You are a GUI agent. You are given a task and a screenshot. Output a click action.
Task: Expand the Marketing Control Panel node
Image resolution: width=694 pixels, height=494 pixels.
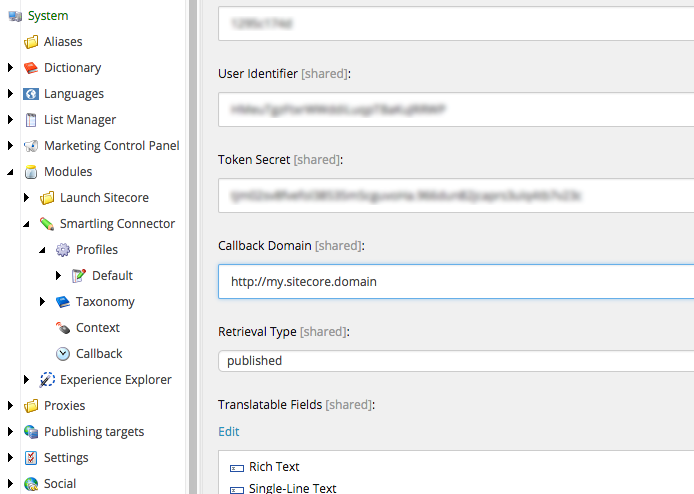click(11, 146)
